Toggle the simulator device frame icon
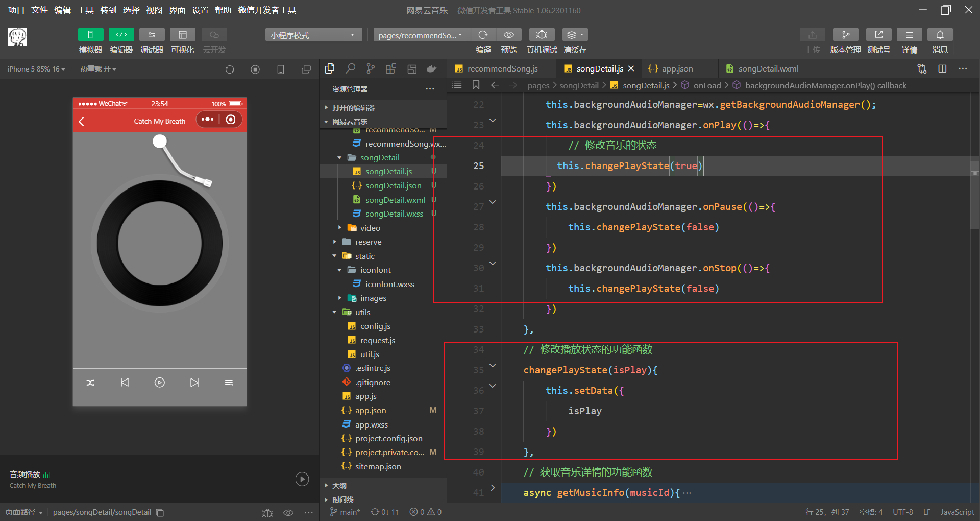 (281, 69)
